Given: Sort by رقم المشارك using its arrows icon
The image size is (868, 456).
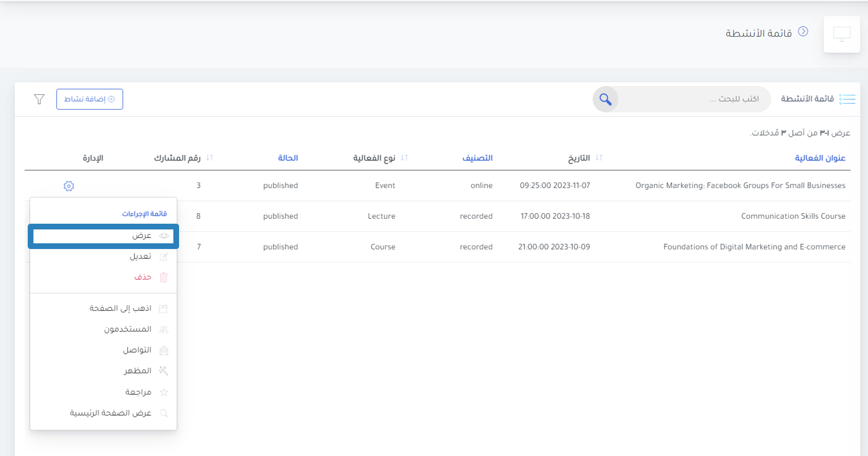Looking at the screenshot, I should (x=210, y=158).
